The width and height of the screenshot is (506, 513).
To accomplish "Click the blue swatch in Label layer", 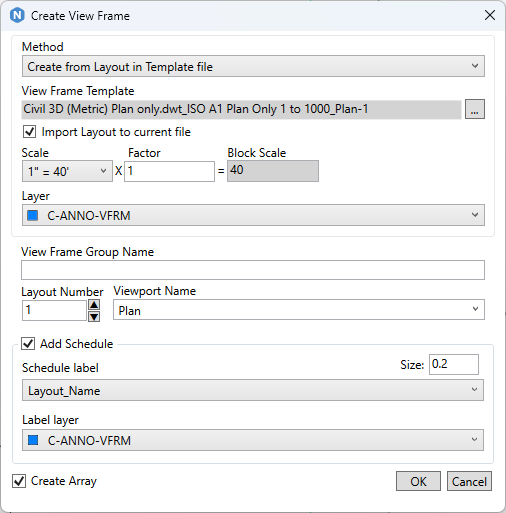I will tap(33, 440).
